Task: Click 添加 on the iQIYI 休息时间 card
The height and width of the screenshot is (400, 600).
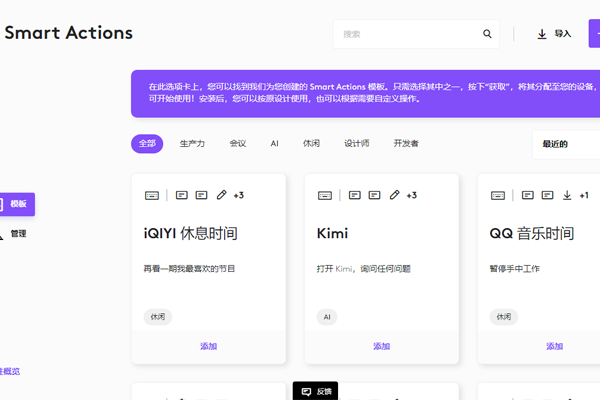Action: pos(208,347)
